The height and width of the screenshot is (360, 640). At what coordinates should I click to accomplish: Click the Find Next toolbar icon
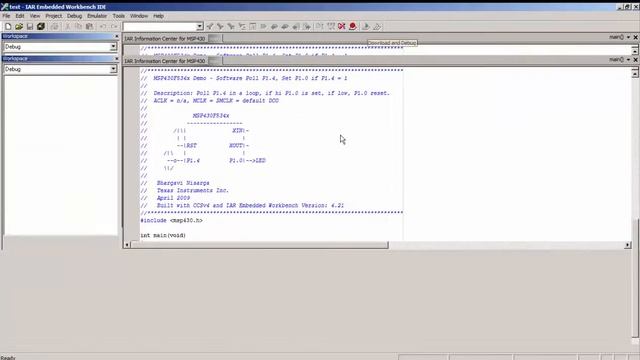click(x=220, y=27)
